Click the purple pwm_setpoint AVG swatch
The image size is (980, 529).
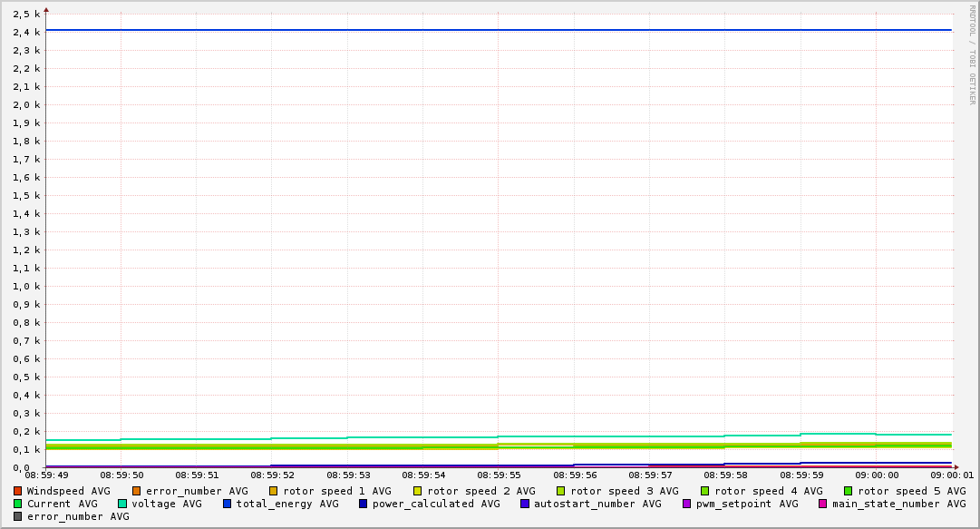point(686,504)
